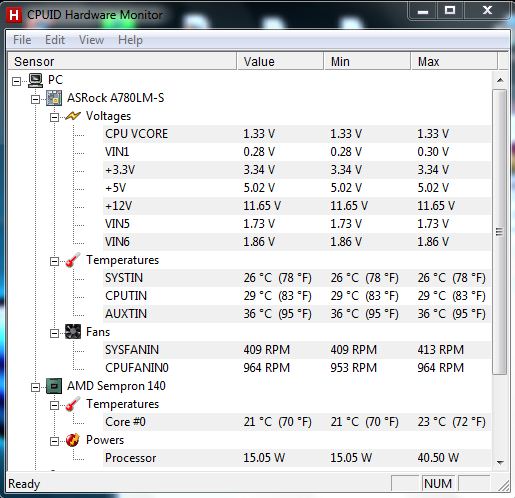Collapse the Powers group

(x=54, y=441)
